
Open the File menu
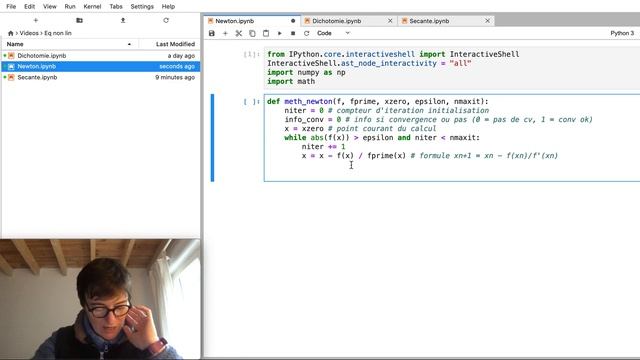point(11,7)
